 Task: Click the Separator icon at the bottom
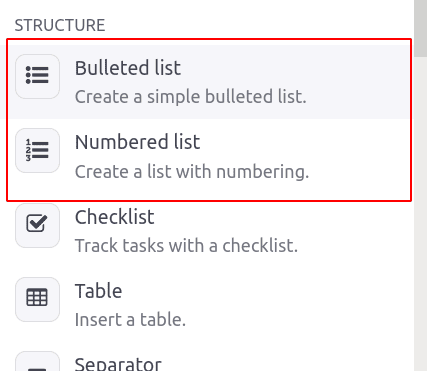(x=37, y=361)
